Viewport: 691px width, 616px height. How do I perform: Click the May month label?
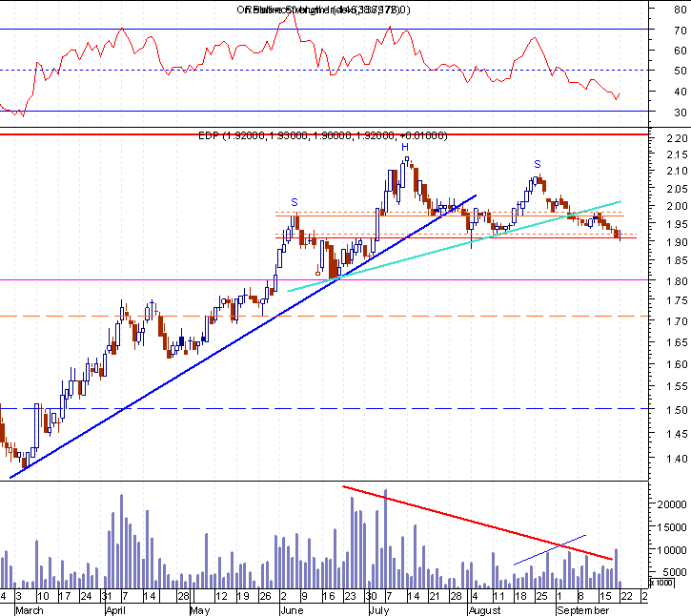[200, 610]
